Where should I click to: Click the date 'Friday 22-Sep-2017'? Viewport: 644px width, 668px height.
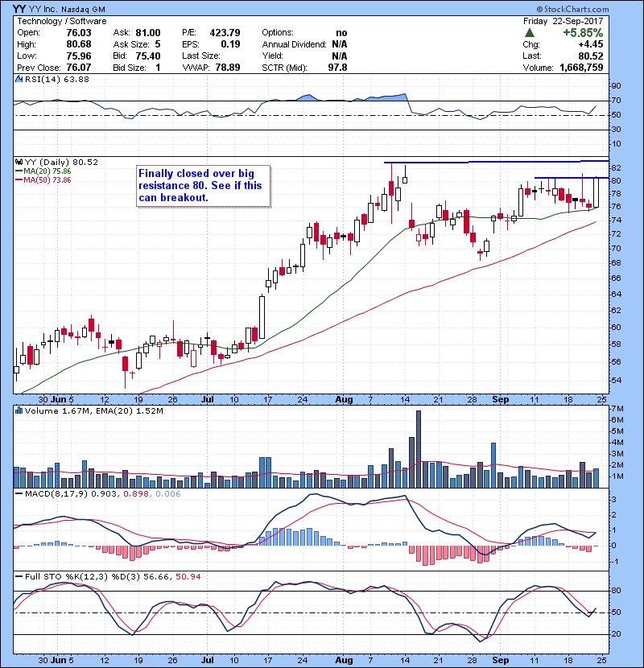point(563,21)
